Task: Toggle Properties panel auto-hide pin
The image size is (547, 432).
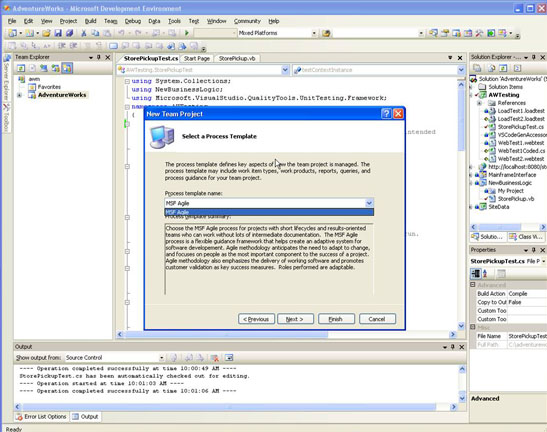Action: (x=534, y=250)
